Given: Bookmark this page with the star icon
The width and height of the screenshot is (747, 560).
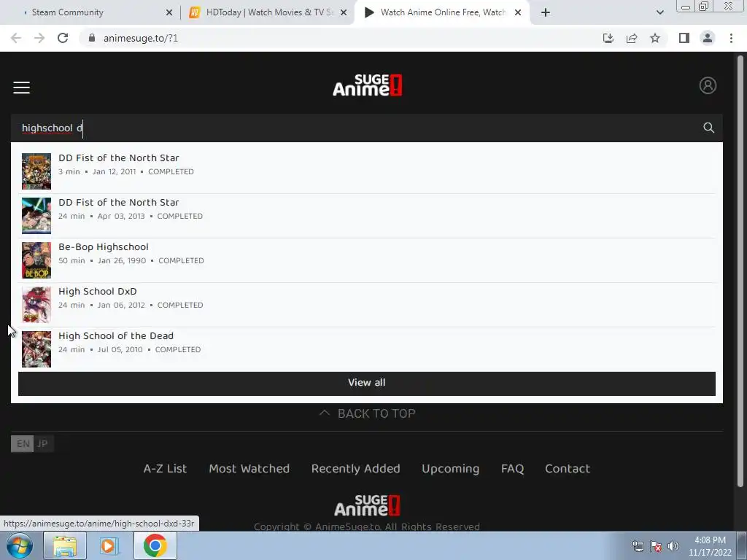Looking at the screenshot, I should 655,38.
